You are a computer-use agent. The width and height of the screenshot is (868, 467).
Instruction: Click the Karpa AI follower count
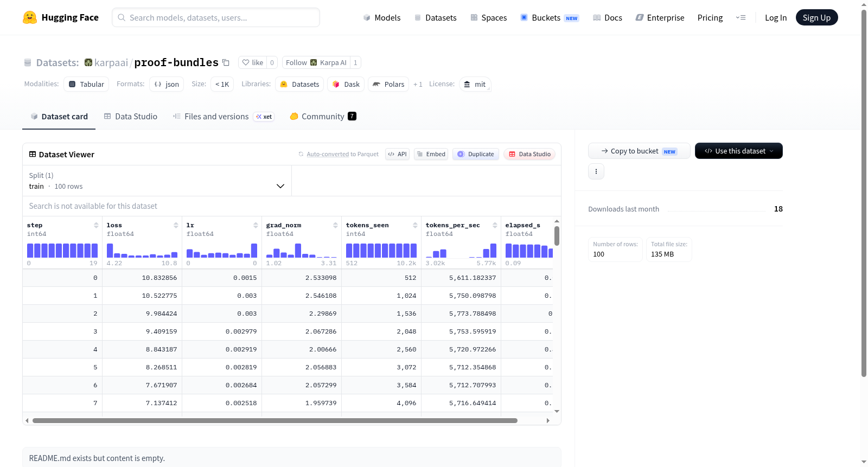point(355,62)
